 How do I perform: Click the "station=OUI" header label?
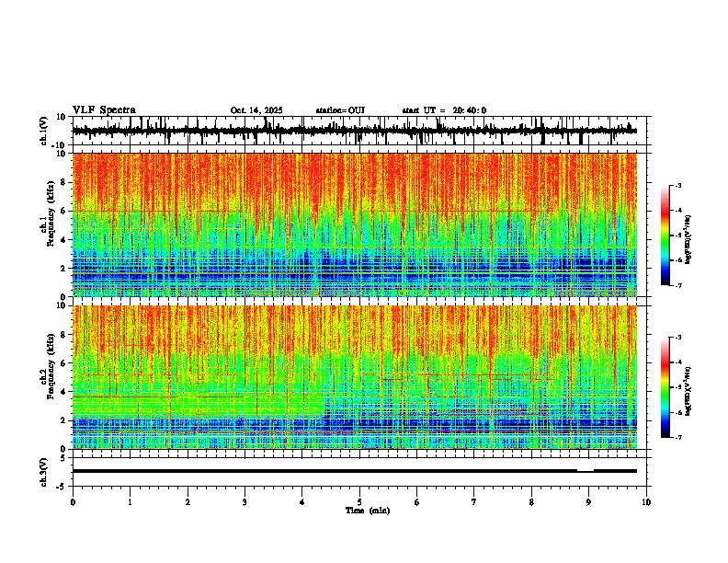tap(340, 110)
